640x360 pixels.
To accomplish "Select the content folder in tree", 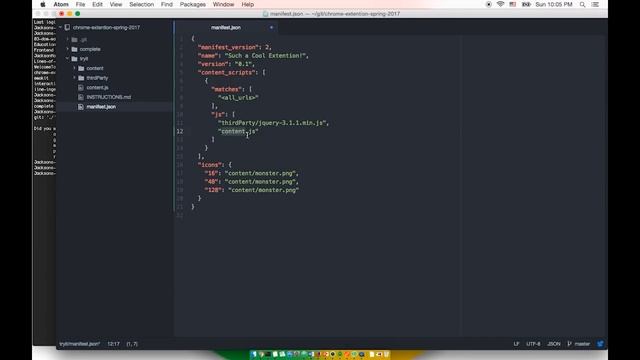I will click(95, 68).
